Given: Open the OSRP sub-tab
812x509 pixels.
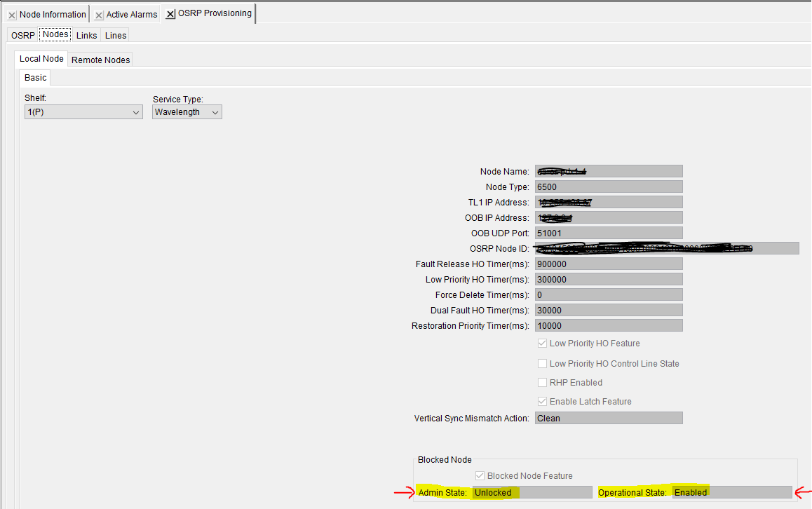Looking at the screenshot, I should pos(22,35).
